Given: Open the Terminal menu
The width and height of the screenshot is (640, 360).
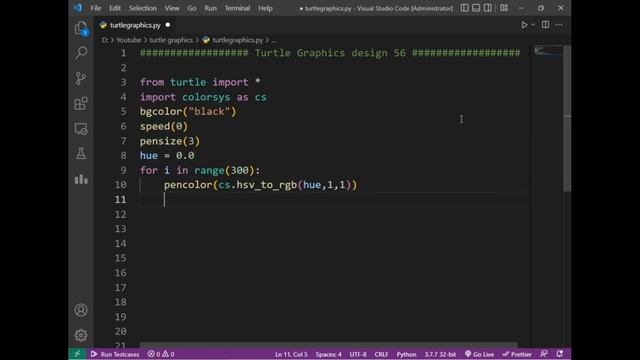Looking at the screenshot, I should (x=238, y=8).
